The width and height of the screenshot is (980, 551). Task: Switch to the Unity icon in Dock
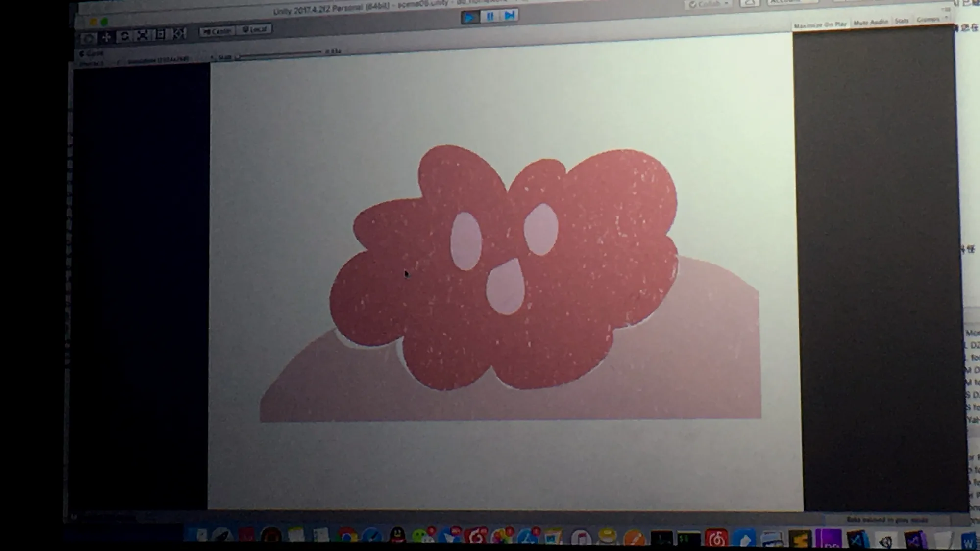tap(885, 541)
